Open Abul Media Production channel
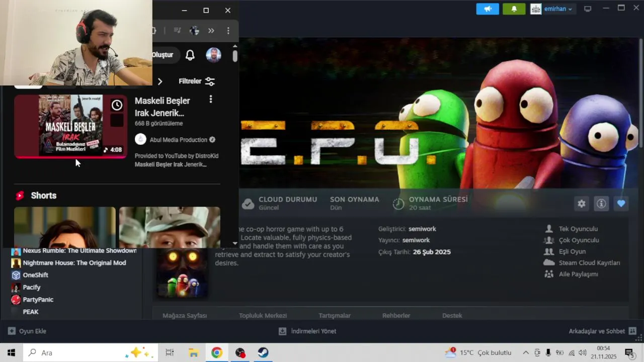This screenshot has width=644, height=362. tap(179, 140)
